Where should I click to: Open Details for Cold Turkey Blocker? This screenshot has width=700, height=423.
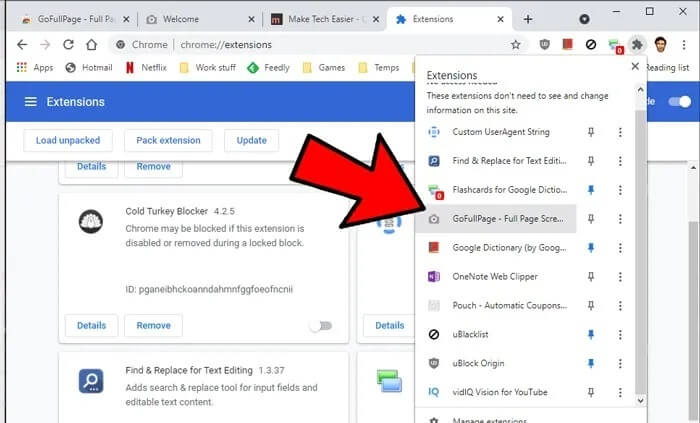(x=92, y=326)
